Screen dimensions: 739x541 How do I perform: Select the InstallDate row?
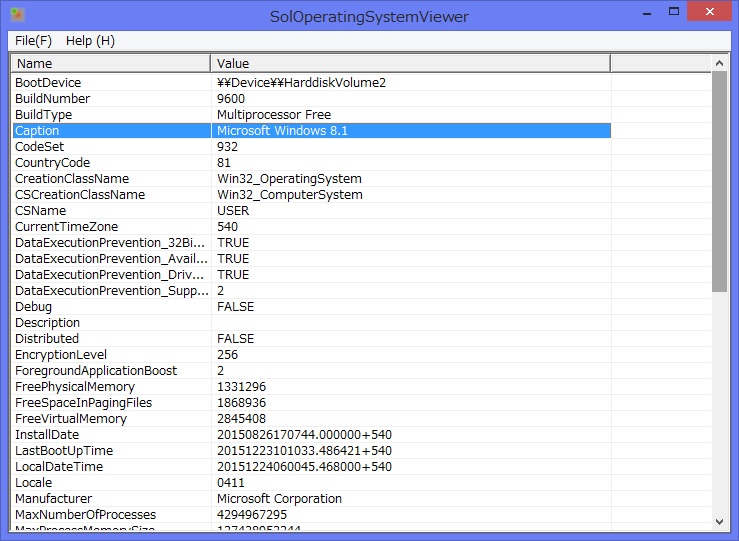pos(312,435)
